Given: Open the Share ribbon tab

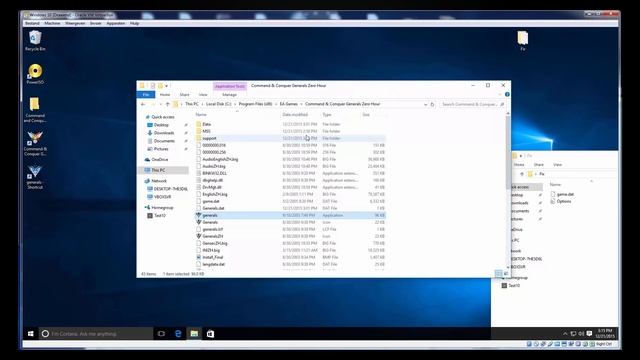Looking at the screenshot, I should point(184,95).
